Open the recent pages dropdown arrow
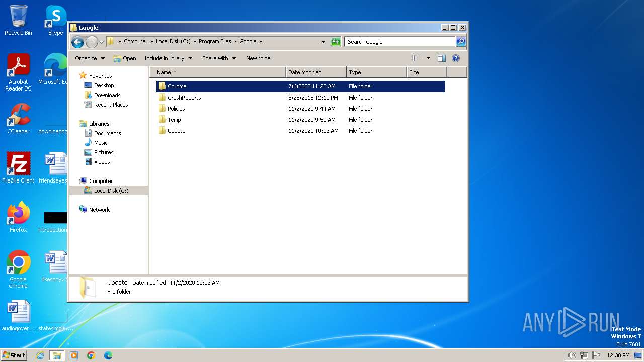The width and height of the screenshot is (644, 362). (x=102, y=42)
